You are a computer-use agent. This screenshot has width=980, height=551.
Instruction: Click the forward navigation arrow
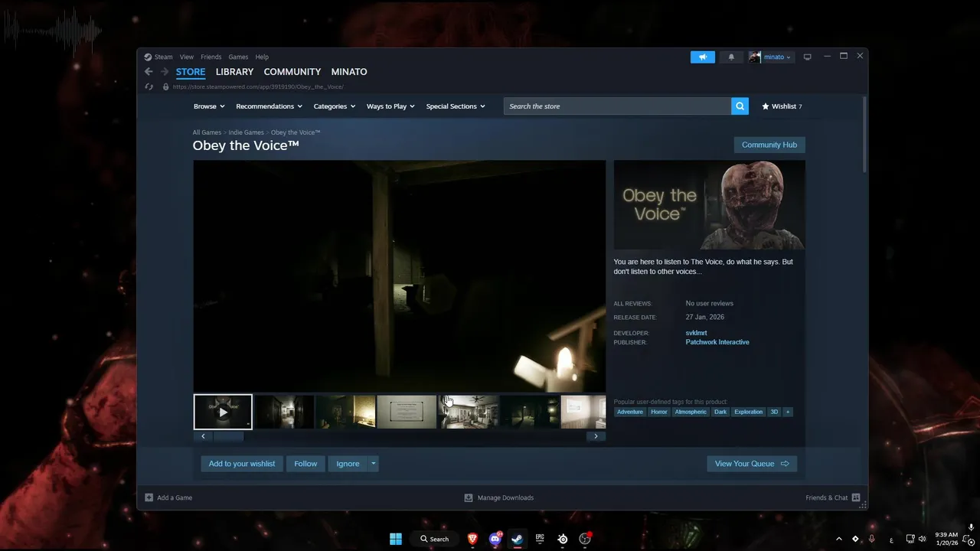click(x=164, y=72)
